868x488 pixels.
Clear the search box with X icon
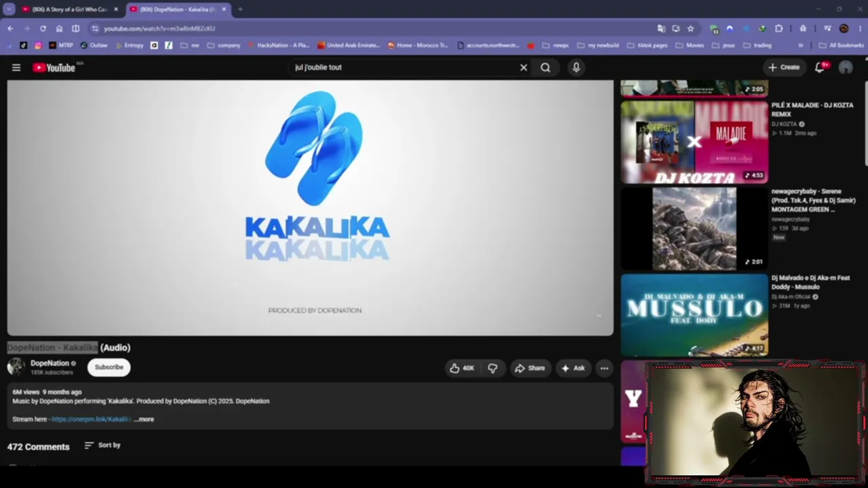tap(524, 67)
